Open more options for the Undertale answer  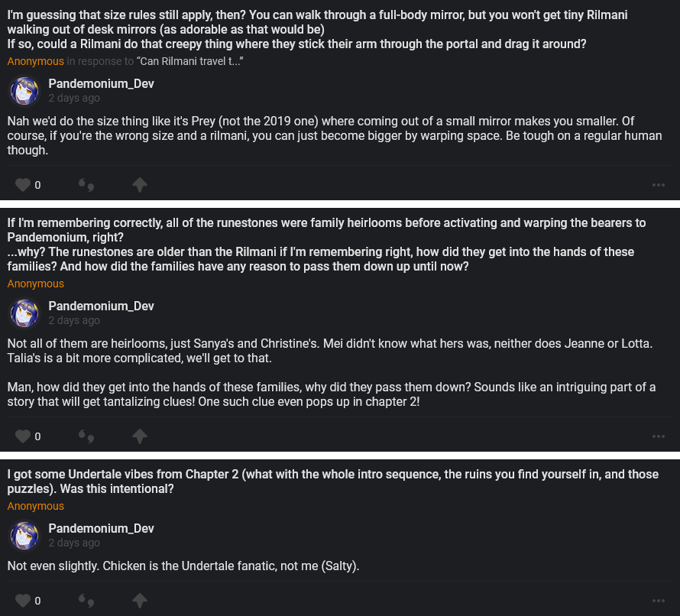point(659,601)
